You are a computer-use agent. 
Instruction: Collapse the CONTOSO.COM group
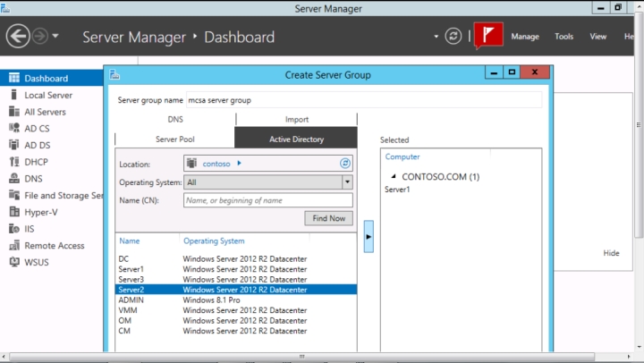[x=393, y=176]
